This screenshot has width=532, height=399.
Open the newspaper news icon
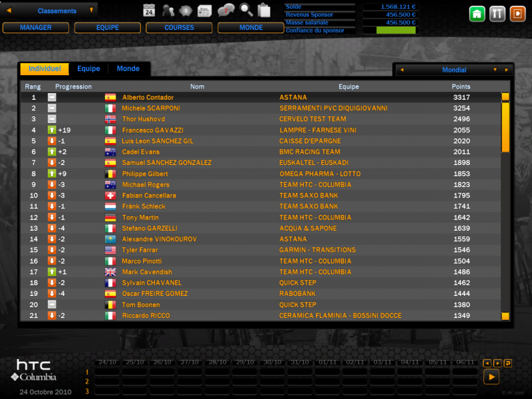pyautogui.click(x=205, y=11)
